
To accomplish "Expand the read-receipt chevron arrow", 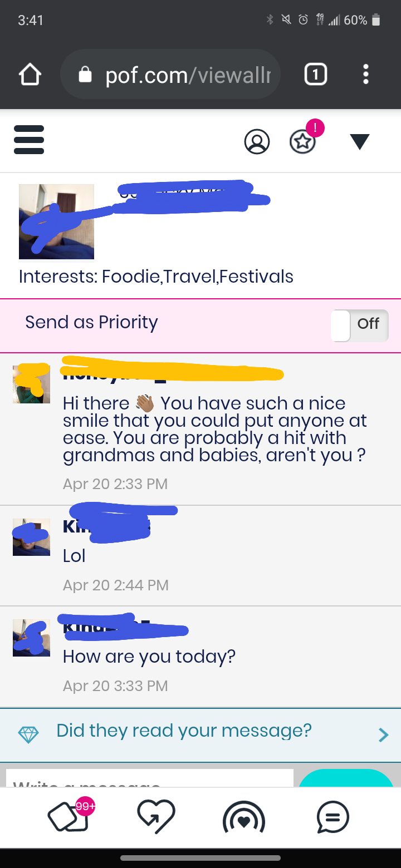I will 383,735.
